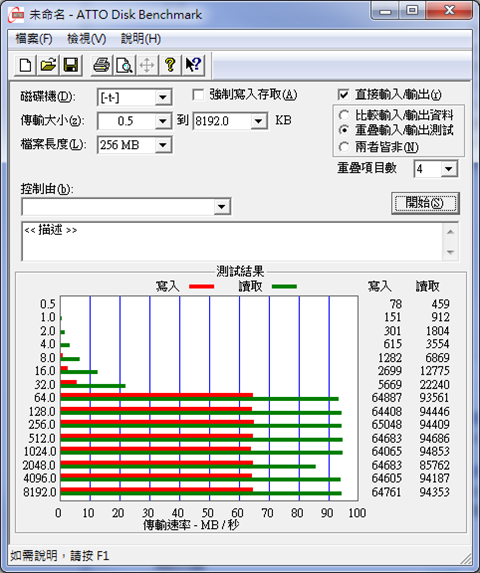Screen dimensions: 480x573
Task: Maximize the ATTO Disk Benchmark window
Action: click(x=412, y=11)
